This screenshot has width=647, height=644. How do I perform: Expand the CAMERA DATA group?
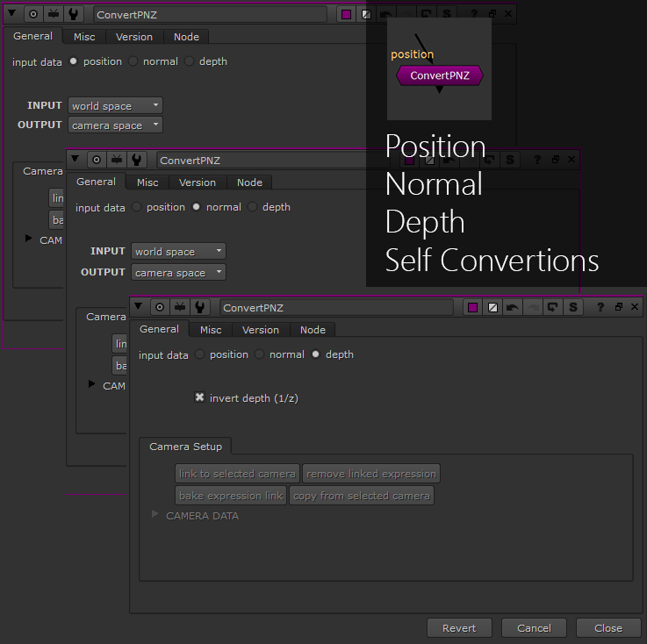pos(155,514)
